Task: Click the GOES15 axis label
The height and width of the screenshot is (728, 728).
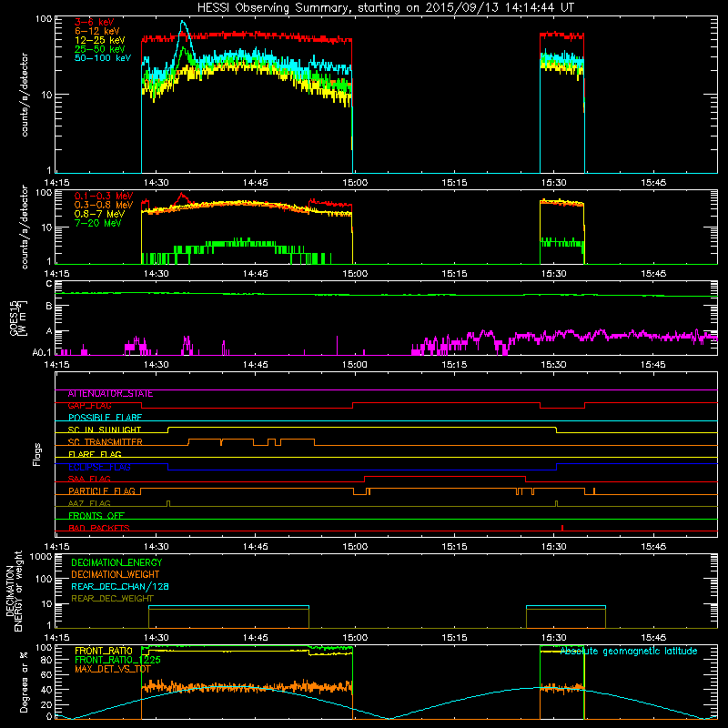Action: [18, 318]
